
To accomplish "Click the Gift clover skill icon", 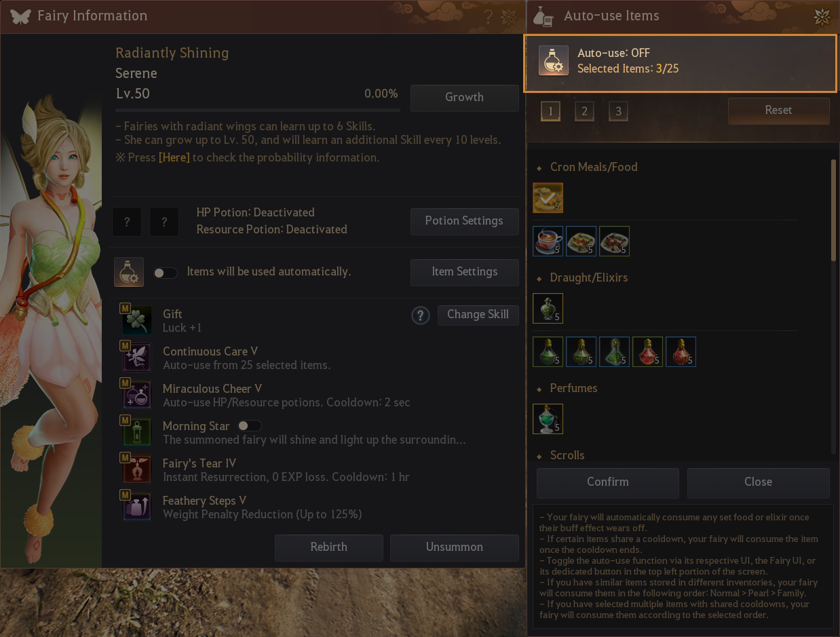I will 137,320.
